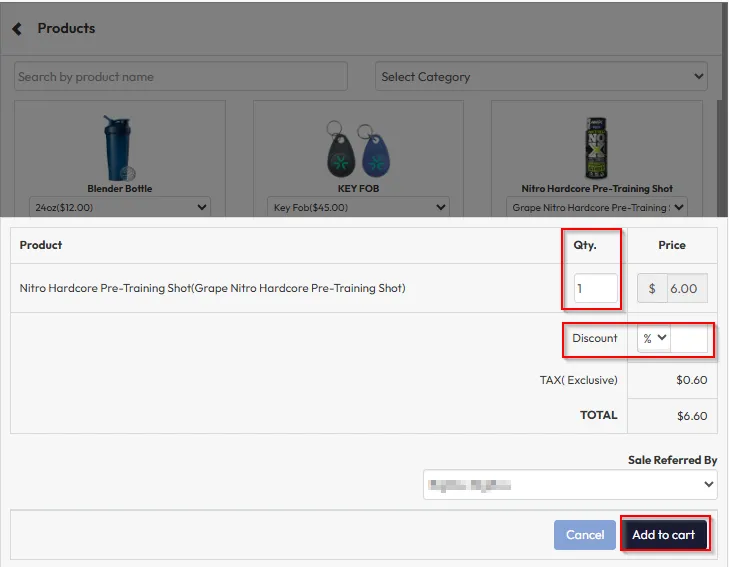Click the discount amount input field
This screenshot has height=567, width=729.
(690, 339)
